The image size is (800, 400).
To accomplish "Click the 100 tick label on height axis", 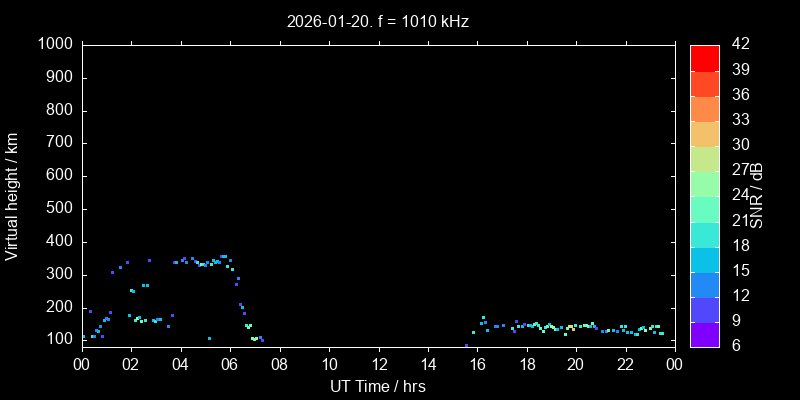I will coord(58,340).
